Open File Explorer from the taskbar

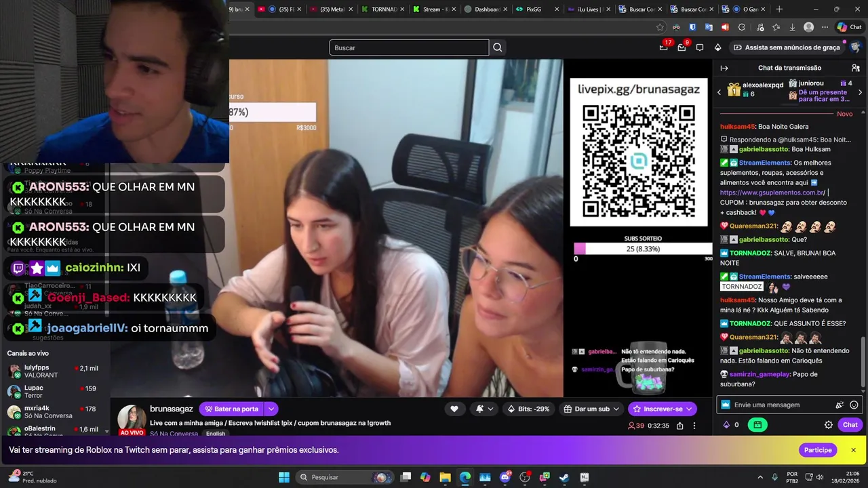(x=445, y=477)
